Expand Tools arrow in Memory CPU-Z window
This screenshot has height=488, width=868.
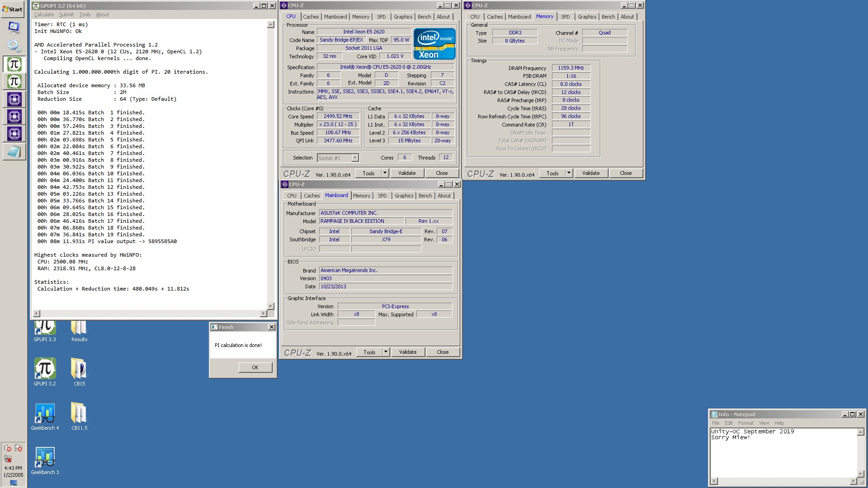(x=569, y=173)
